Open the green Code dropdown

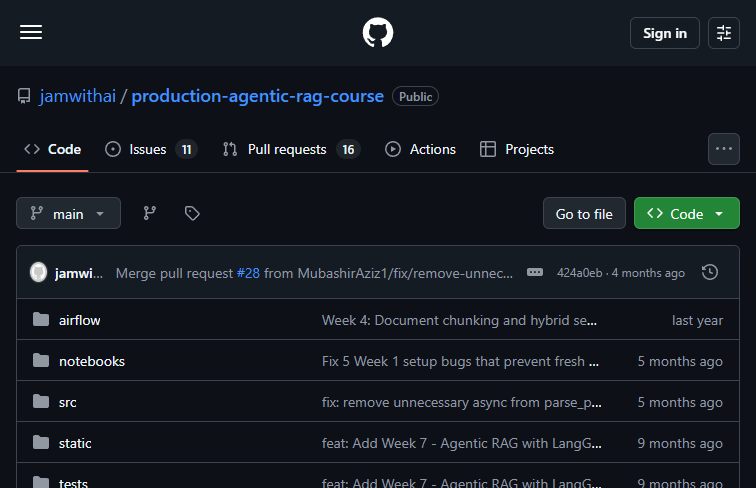(x=687, y=213)
